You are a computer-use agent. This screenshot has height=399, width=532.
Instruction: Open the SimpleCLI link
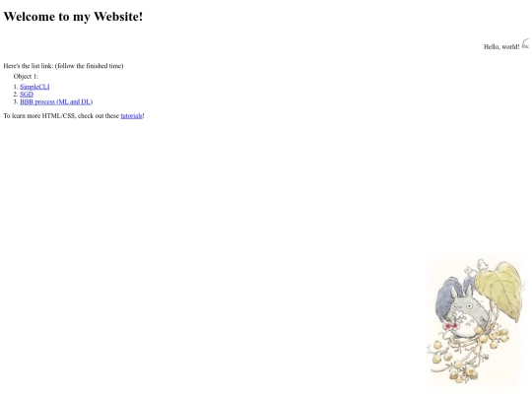click(x=34, y=87)
